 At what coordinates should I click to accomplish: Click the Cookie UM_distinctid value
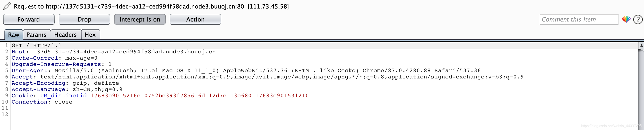click(x=199, y=95)
